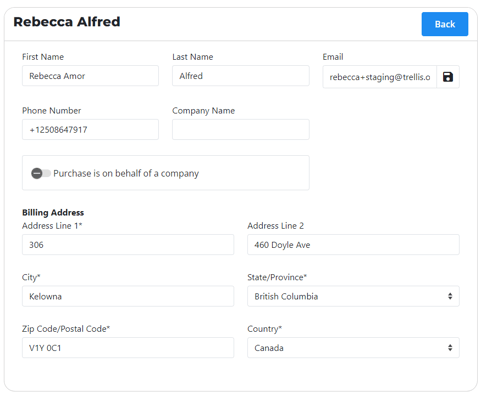Click the Zip Code/Postal Code field
The width and height of the screenshot is (481, 397).
(x=128, y=348)
